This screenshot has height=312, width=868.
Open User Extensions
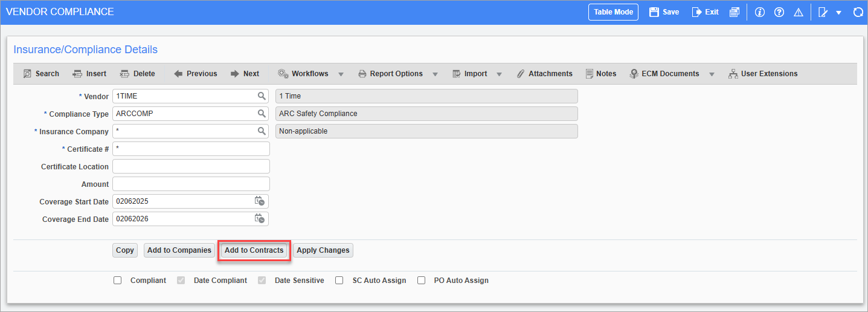(763, 74)
